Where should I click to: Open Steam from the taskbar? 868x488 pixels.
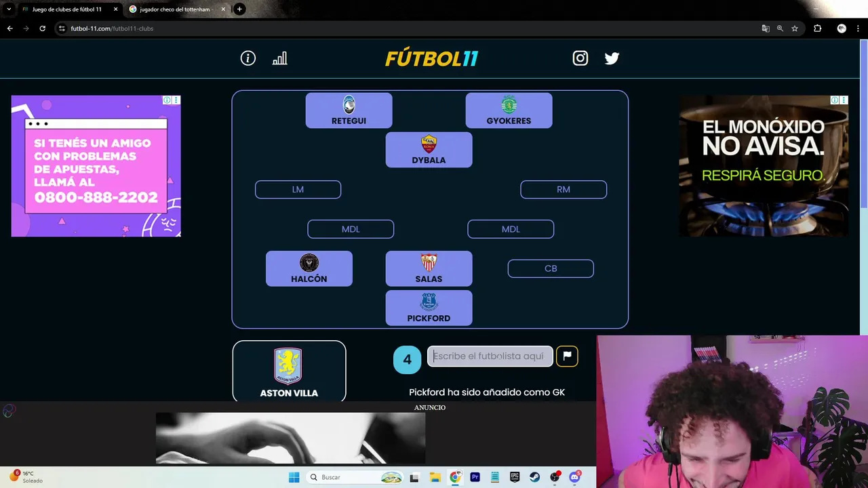tap(535, 477)
